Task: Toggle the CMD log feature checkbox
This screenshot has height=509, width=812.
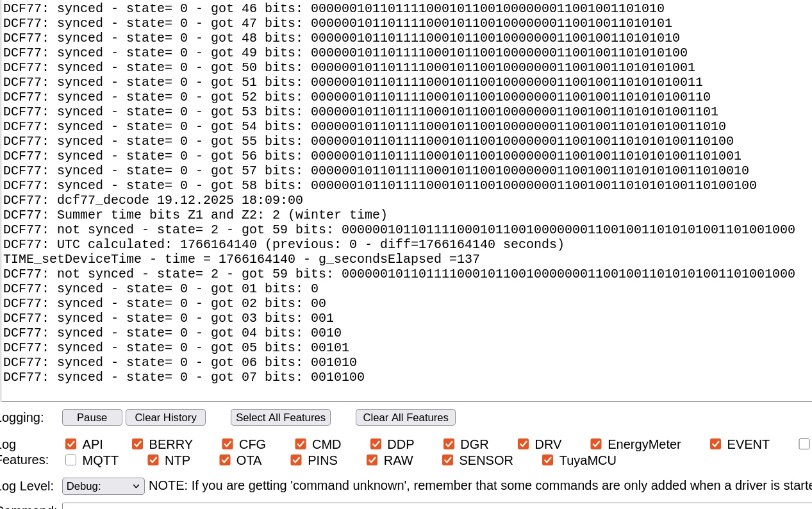Action: (x=301, y=444)
